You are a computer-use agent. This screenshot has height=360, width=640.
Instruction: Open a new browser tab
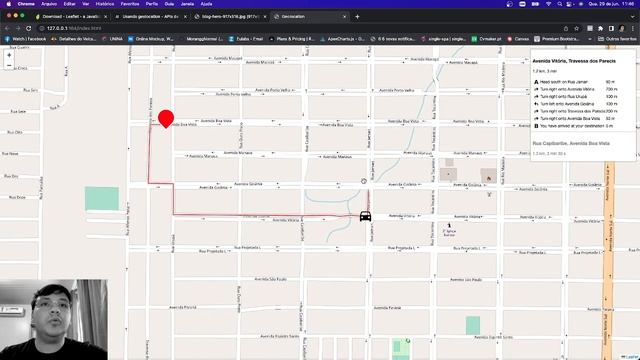357,16
